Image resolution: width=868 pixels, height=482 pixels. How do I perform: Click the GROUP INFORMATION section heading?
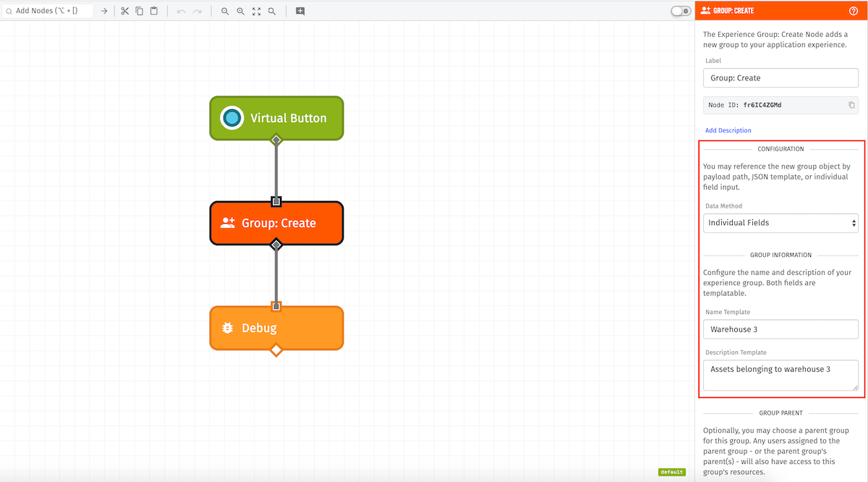point(780,255)
